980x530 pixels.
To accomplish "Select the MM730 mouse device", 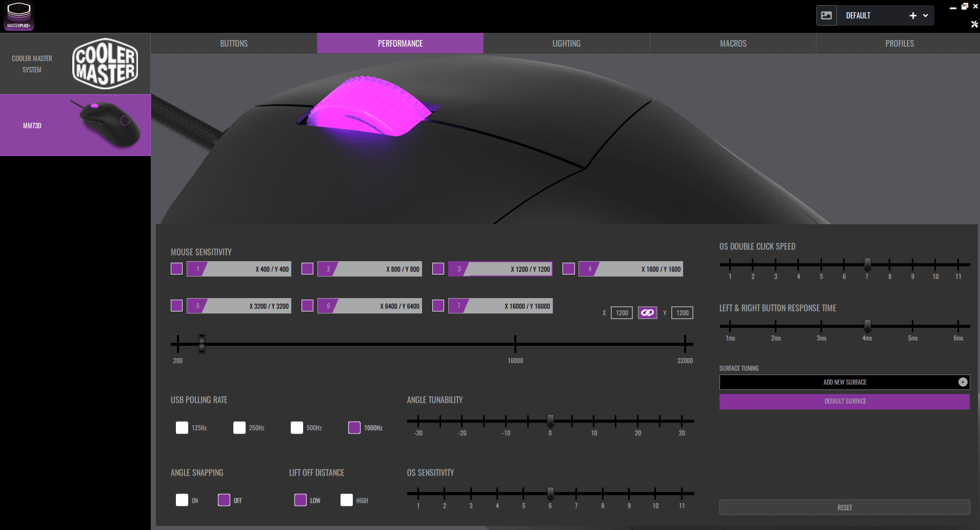I will coord(75,125).
